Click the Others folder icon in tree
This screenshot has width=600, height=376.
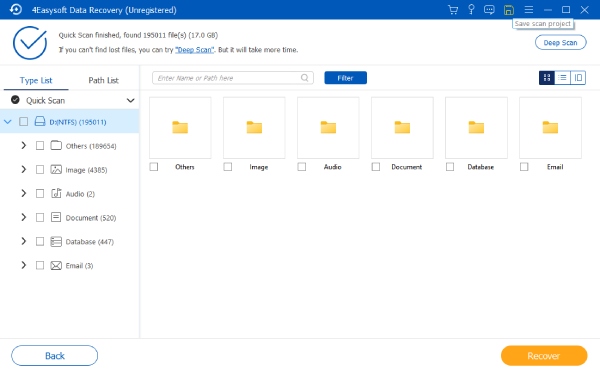[x=56, y=145]
